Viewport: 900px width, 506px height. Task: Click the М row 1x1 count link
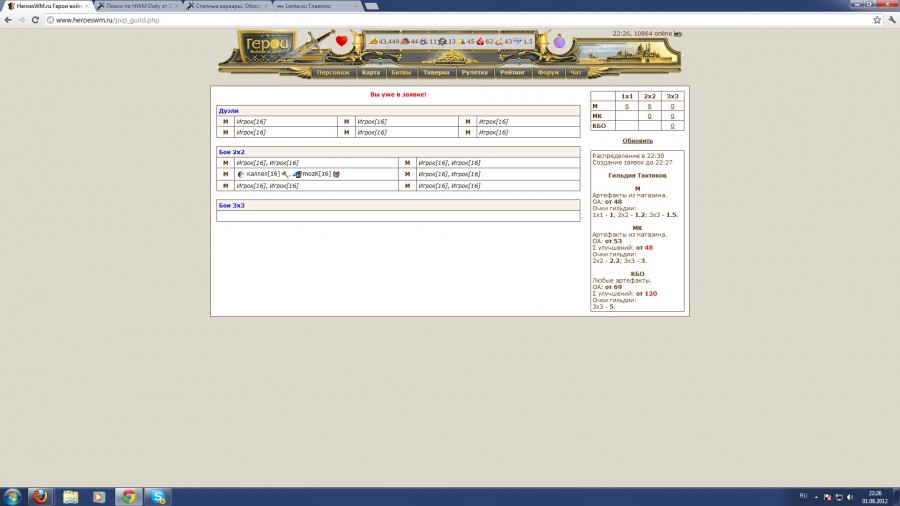point(627,106)
